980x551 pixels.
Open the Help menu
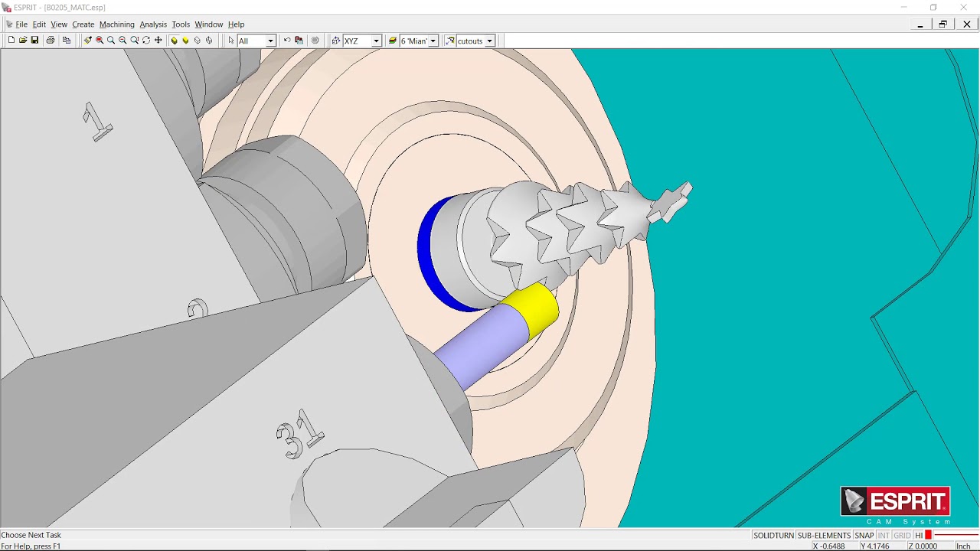coord(236,24)
